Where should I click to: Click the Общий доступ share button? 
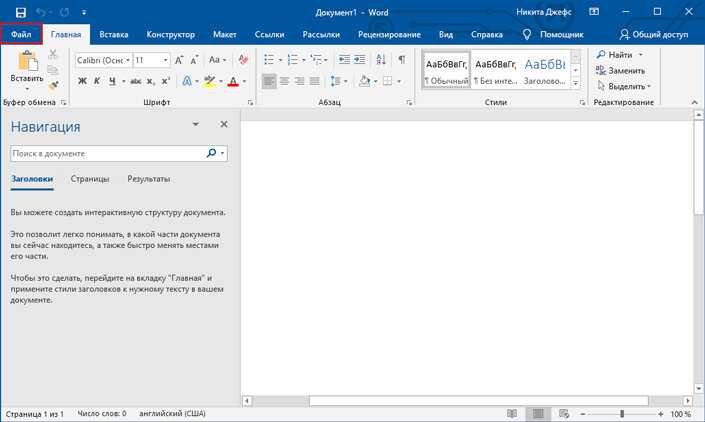click(x=653, y=34)
